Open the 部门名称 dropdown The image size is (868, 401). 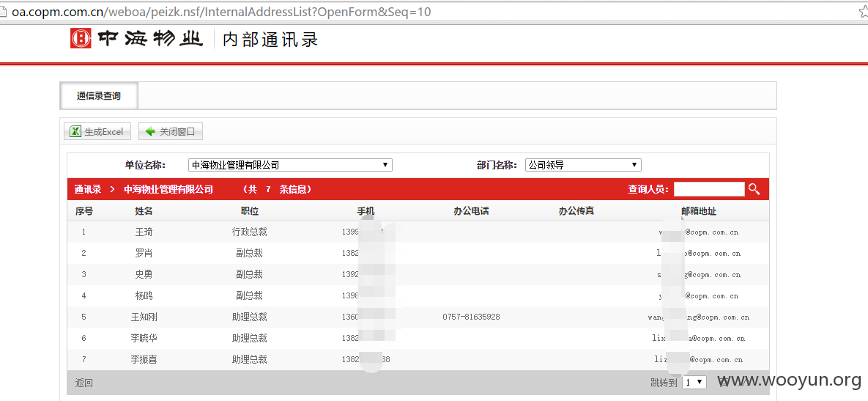tap(583, 165)
